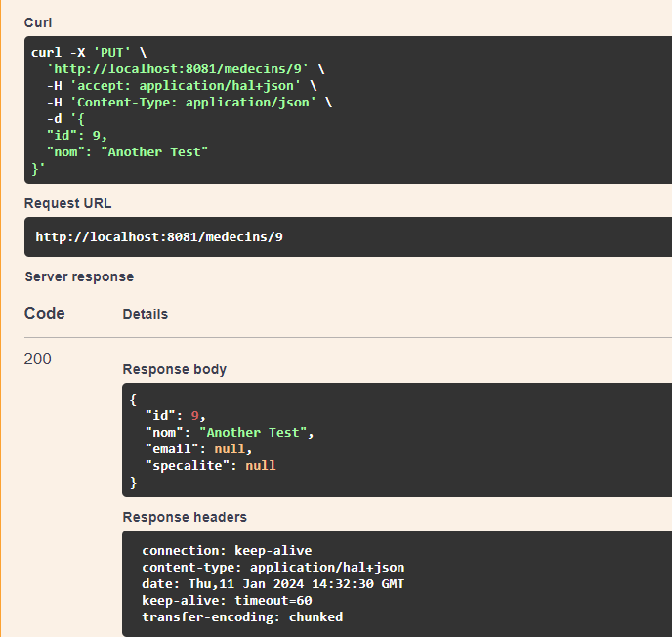Click the 'Server response' heading
This screenshot has width=672, height=637.
[79, 276]
